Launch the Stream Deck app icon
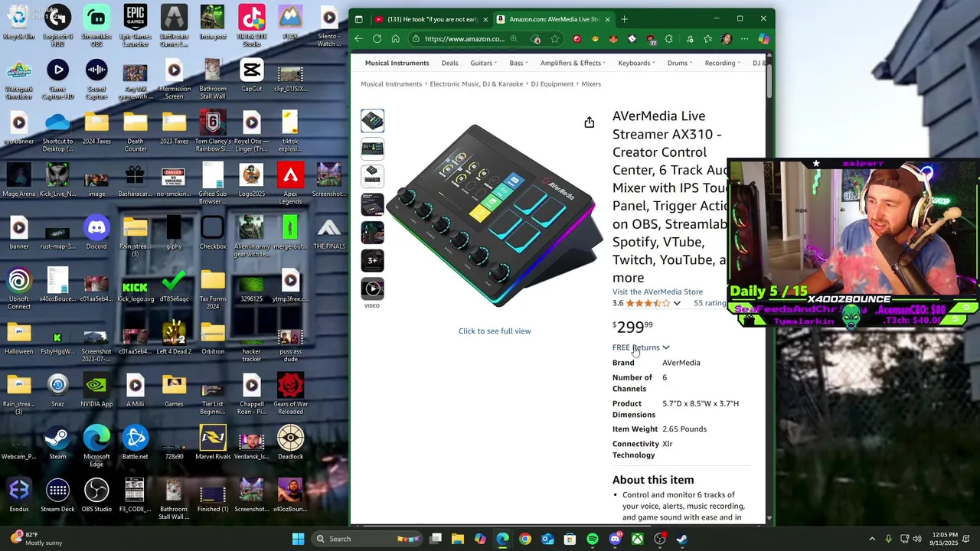Image resolution: width=980 pixels, height=551 pixels. pos(57,496)
